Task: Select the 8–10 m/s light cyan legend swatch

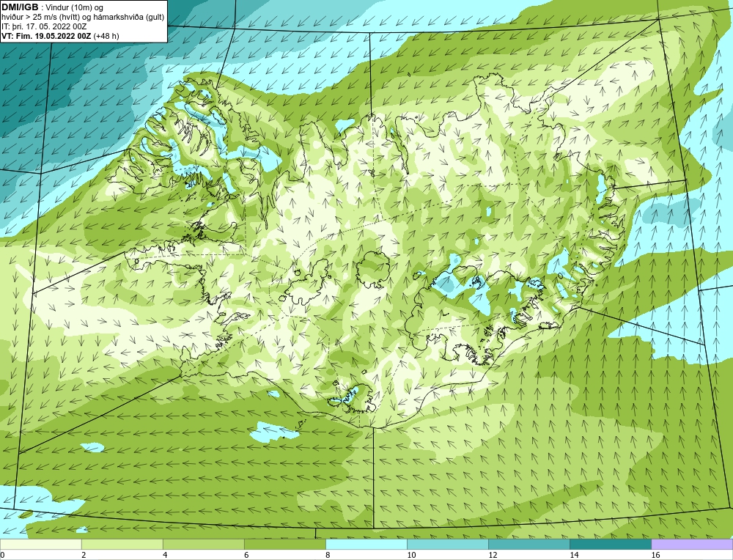Action: click(x=366, y=544)
